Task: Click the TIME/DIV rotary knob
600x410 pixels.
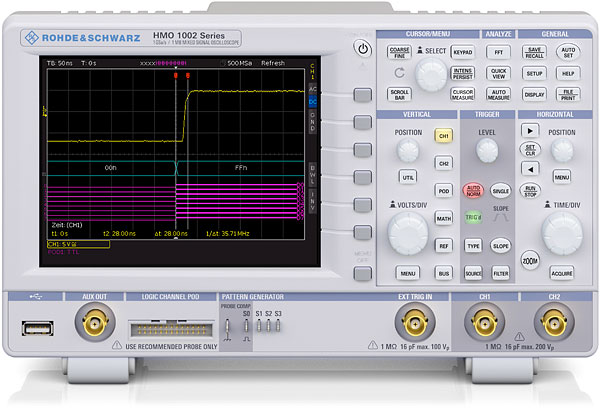Action: [x=563, y=232]
